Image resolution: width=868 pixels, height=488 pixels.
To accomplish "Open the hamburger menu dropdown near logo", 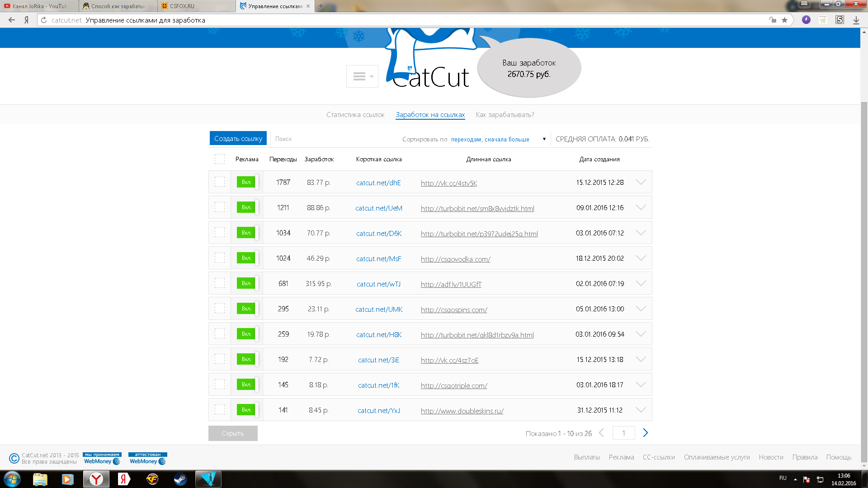I will pyautogui.click(x=362, y=76).
